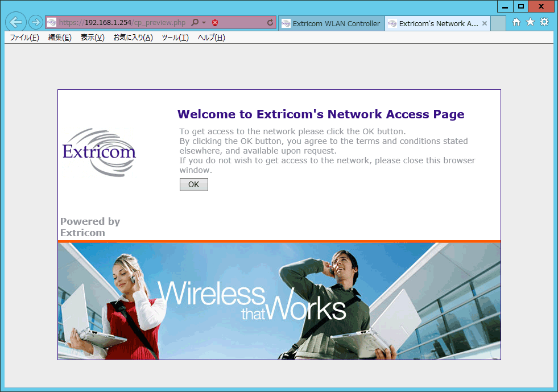
Task: Maximize the browser window
Action: click(520, 6)
